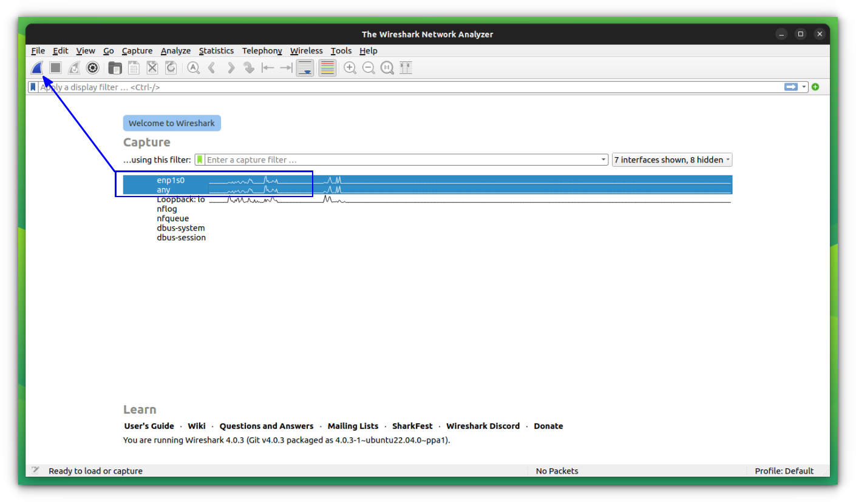Select the dbus-session interface

click(x=427, y=238)
